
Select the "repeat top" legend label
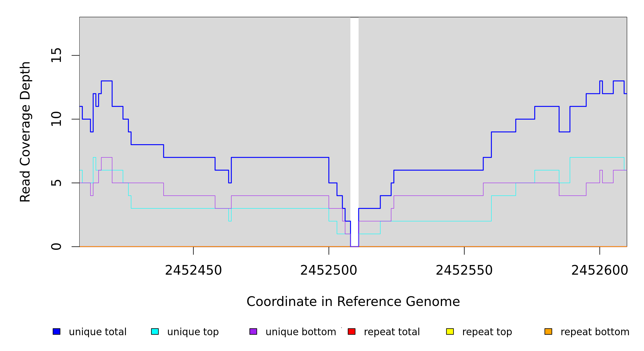click(x=487, y=332)
